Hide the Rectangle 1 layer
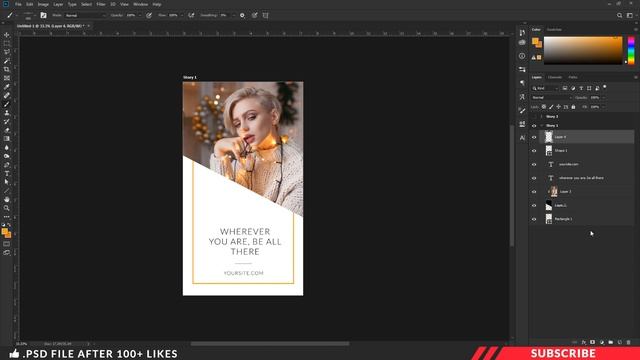 click(x=534, y=219)
